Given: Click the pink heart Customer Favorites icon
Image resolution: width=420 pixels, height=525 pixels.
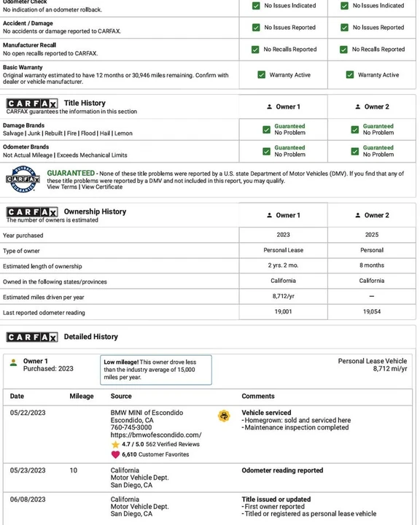Looking at the screenshot, I should coord(115,455).
